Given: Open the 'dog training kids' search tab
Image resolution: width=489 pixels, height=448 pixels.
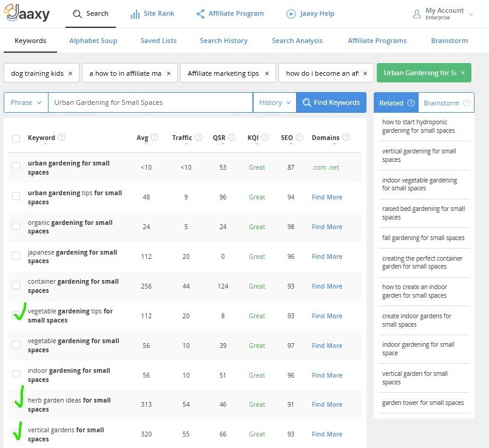Looking at the screenshot, I should [37, 73].
